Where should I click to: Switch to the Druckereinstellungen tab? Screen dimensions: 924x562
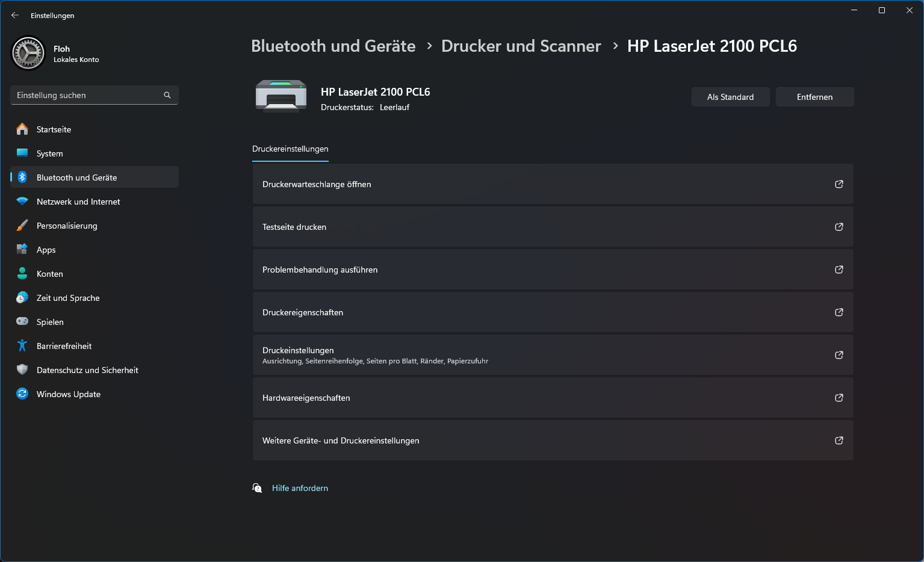[x=290, y=149]
